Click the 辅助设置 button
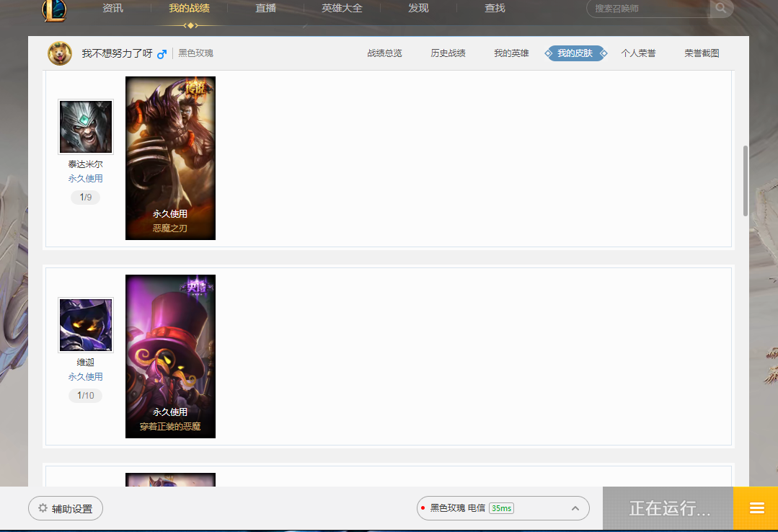This screenshot has width=778, height=532. (66, 508)
